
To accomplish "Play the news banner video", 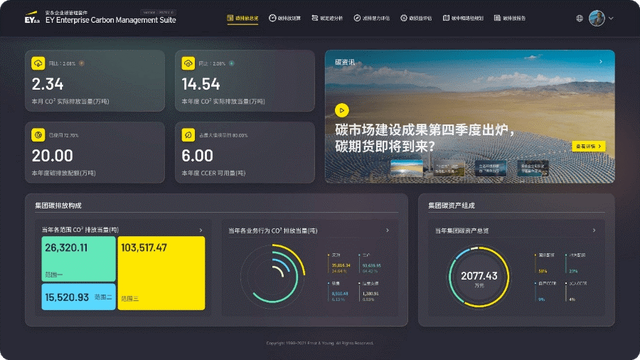I will [x=342, y=110].
